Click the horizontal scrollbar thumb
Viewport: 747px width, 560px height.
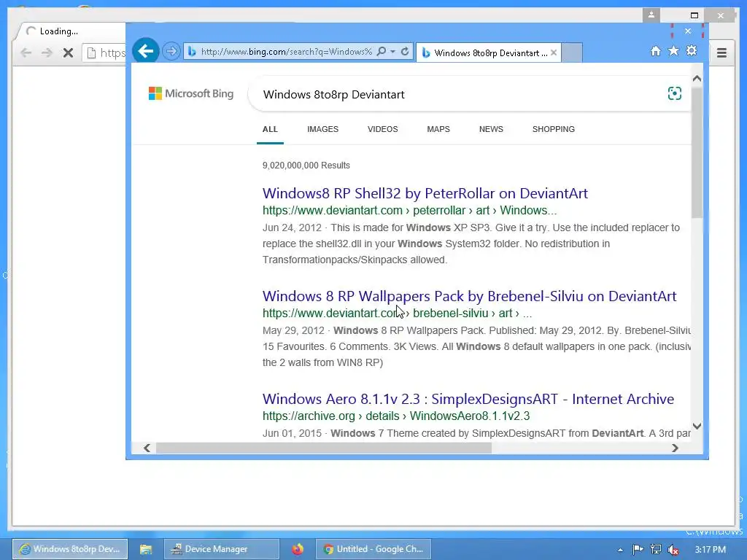click(324, 448)
